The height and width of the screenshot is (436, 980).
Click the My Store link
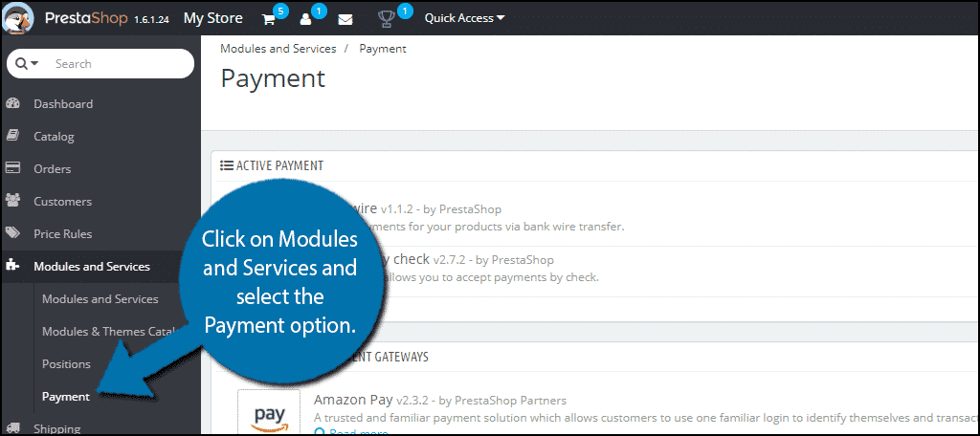click(x=213, y=18)
